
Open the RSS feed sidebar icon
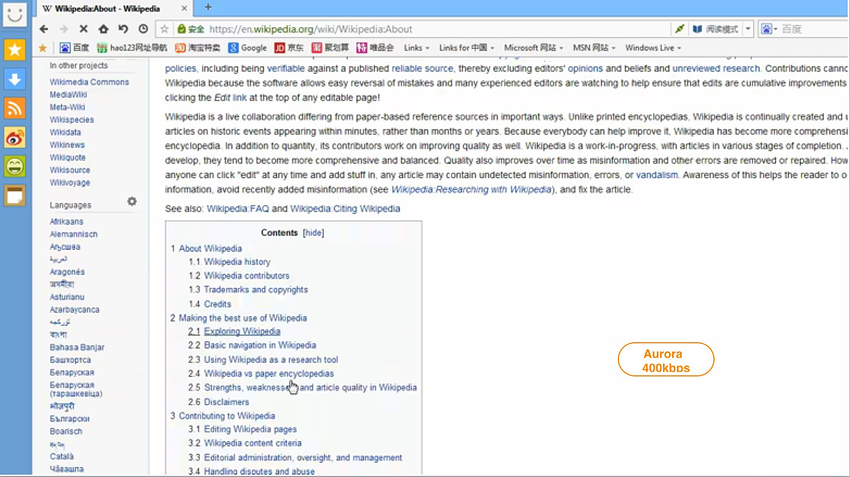[x=15, y=108]
